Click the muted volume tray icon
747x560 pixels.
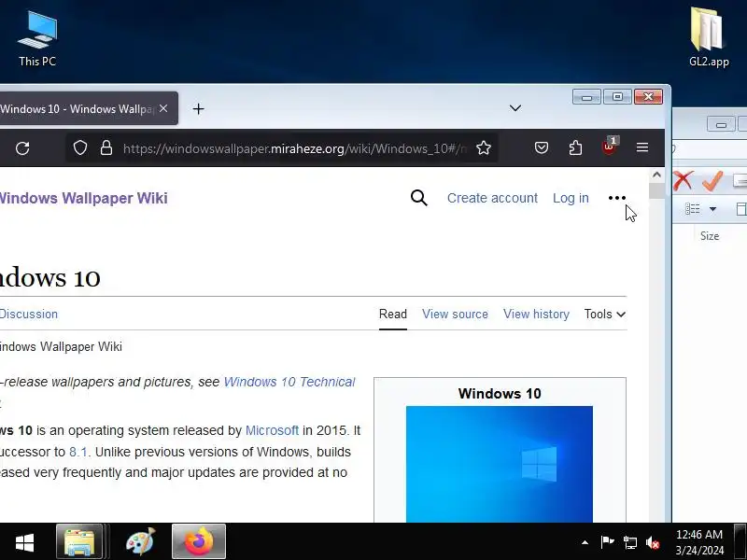(653, 542)
